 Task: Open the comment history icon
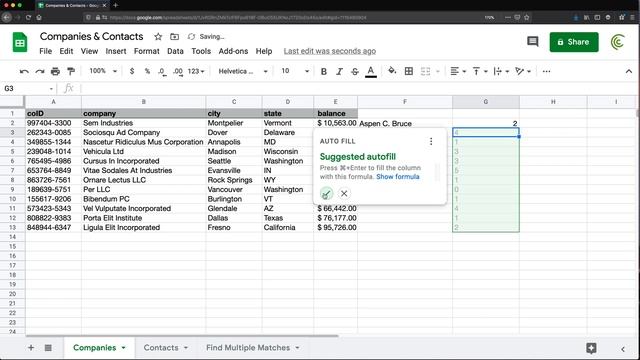click(533, 42)
